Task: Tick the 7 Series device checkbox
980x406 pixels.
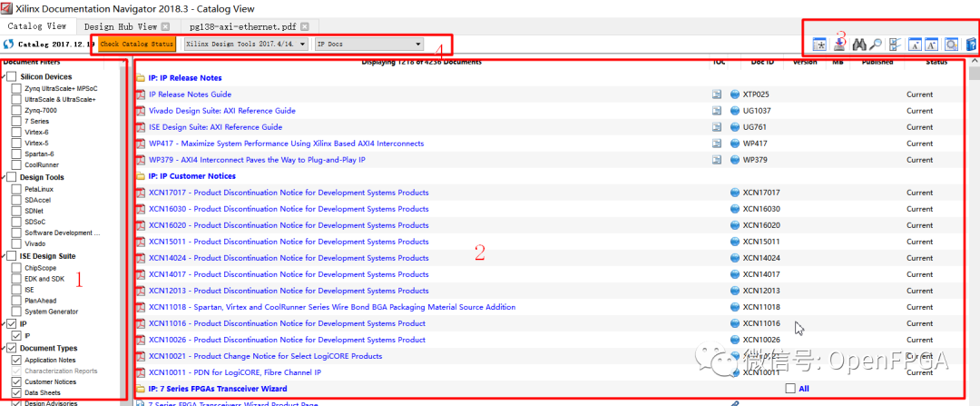Action: 17,121
